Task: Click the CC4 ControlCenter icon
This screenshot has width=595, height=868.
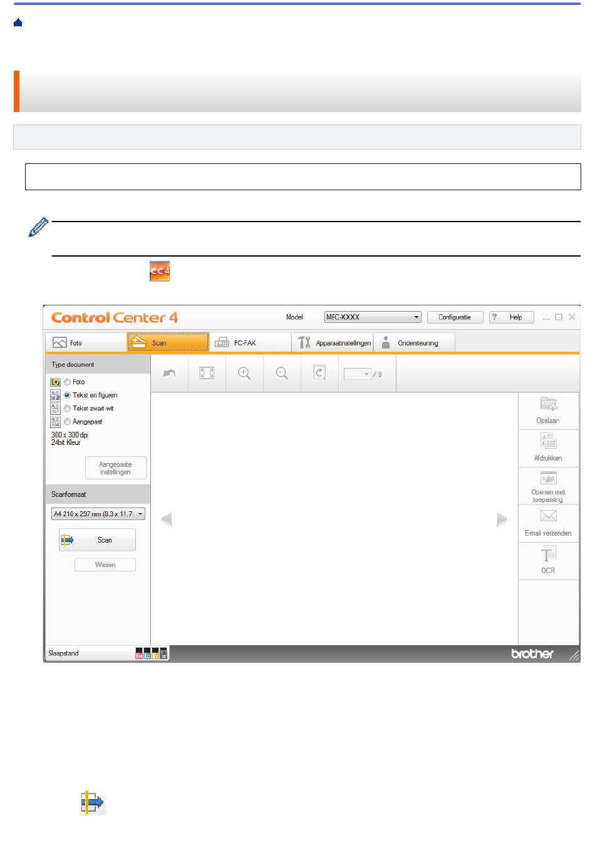Action: point(160,271)
